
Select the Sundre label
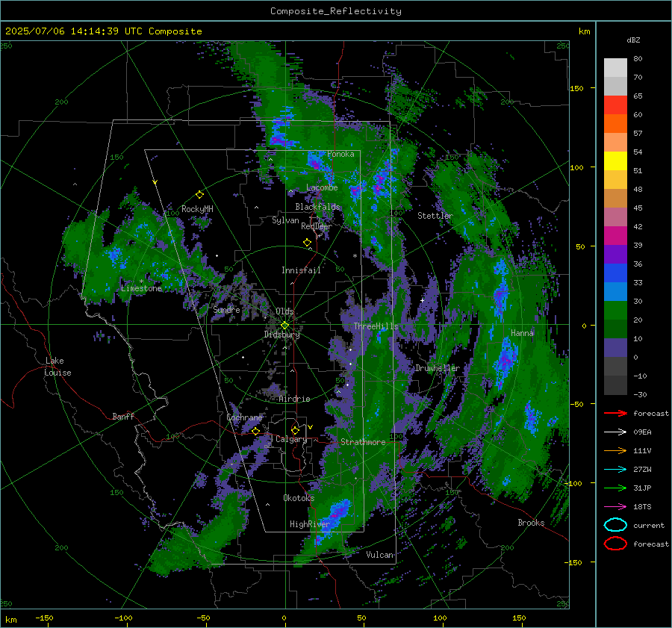pos(226,309)
